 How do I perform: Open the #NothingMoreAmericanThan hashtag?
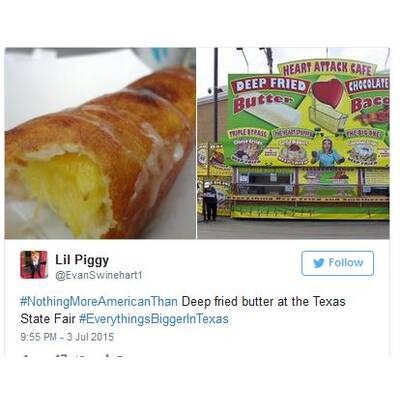[x=99, y=302]
